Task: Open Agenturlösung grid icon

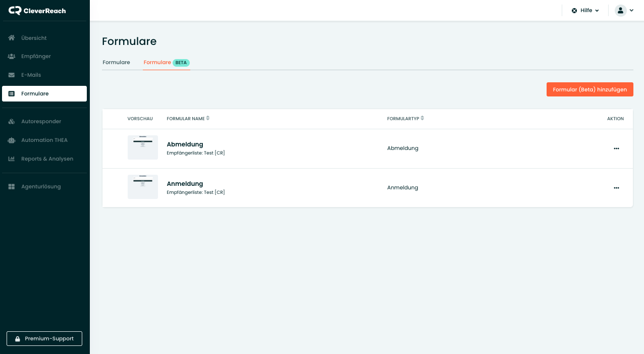Action: pyautogui.click(x=12, y=187)
